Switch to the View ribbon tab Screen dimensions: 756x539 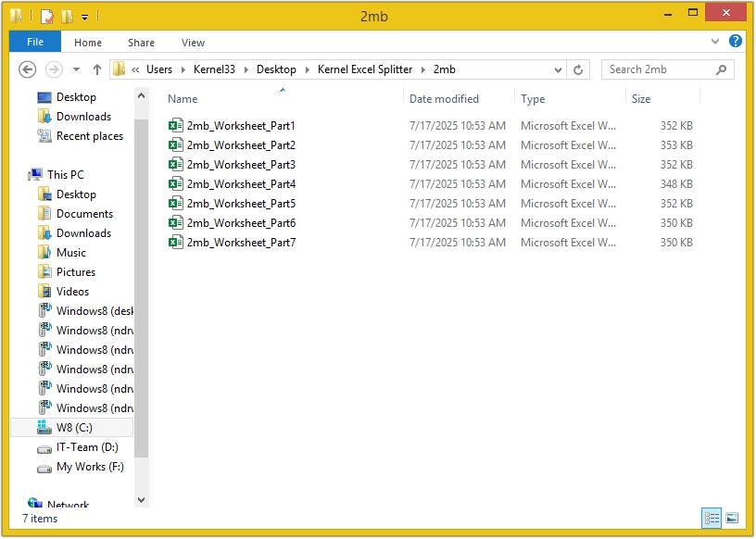(x=193, y=42)
